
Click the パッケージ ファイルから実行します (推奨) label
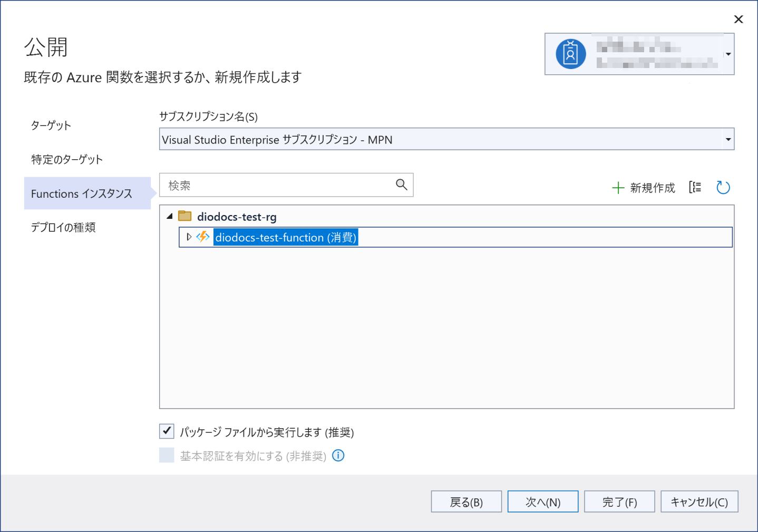(267, 432)
